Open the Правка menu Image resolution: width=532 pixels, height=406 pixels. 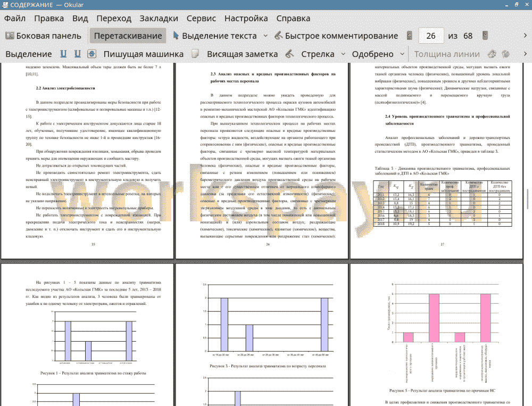pyautogui.click(x=49, y=18)
